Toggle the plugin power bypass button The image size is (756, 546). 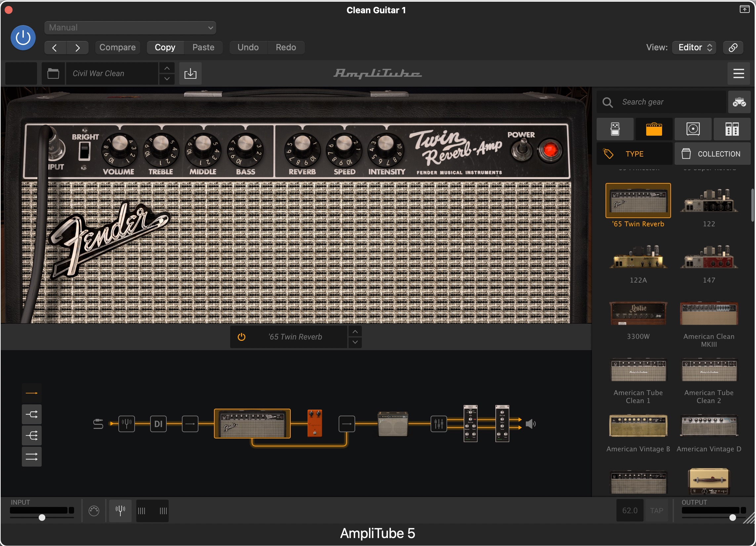click(x=23, y=38)
